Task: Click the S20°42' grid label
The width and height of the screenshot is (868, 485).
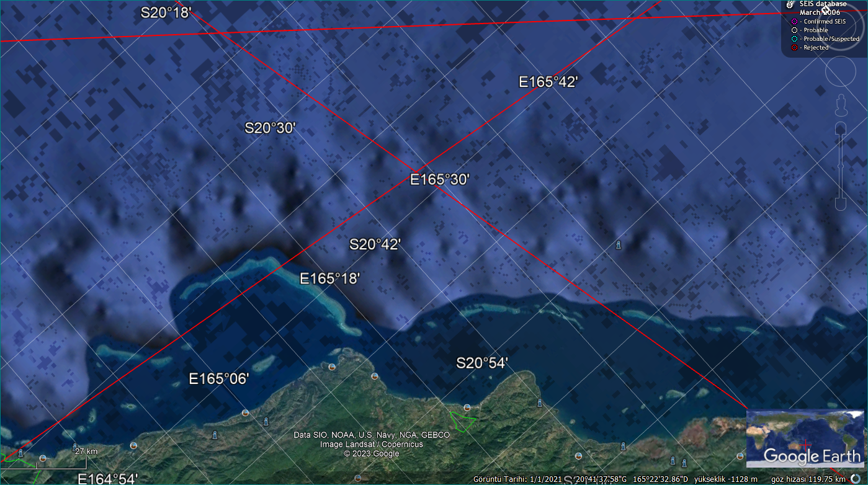Action: click(375, 244)
